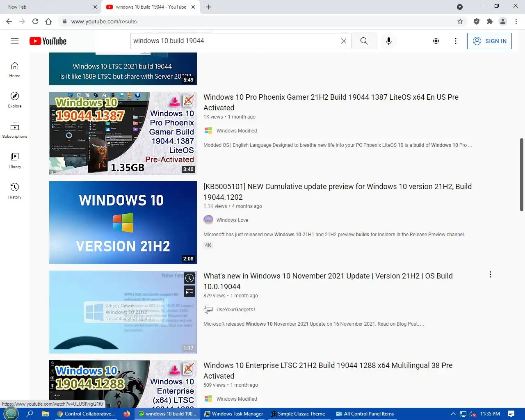Click the magnifier search button
Viewport: 525px width, 420px height.
tap(364, 41)
